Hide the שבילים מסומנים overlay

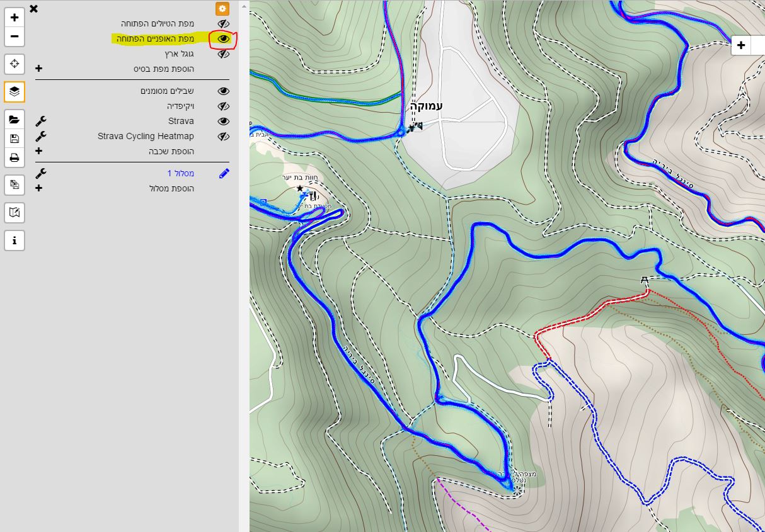point(223,91)
